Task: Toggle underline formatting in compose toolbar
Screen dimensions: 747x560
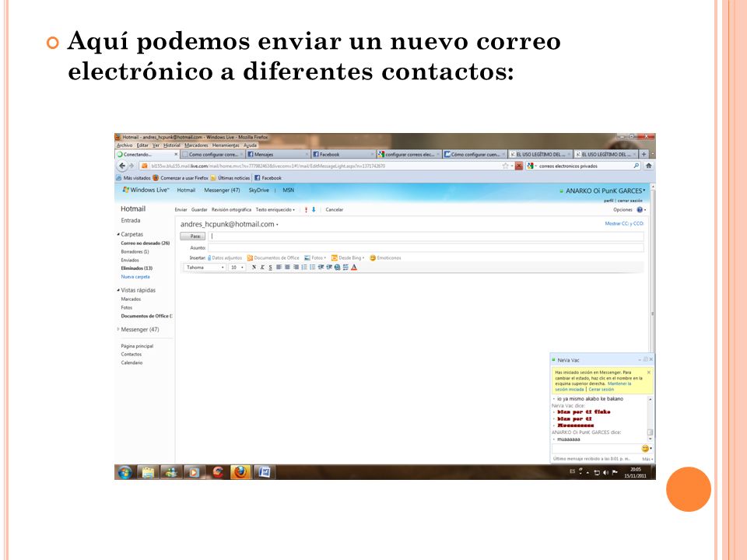Action: click(x=270, y=268)
